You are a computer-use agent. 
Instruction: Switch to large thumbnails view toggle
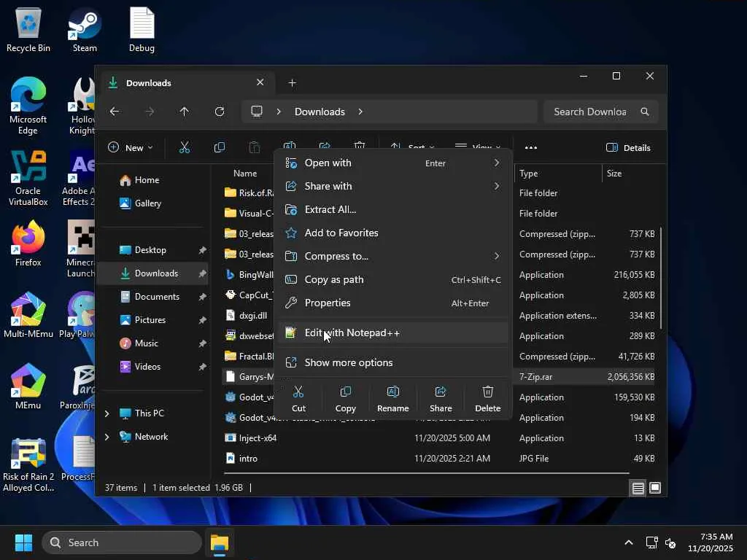pyautogui.click(x=655, y=488)
